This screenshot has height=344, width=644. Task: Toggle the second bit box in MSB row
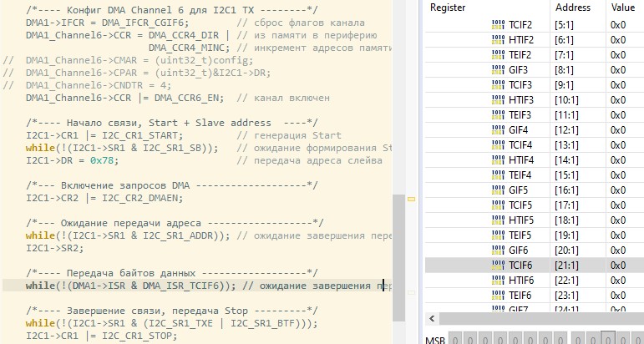[470, 339]
